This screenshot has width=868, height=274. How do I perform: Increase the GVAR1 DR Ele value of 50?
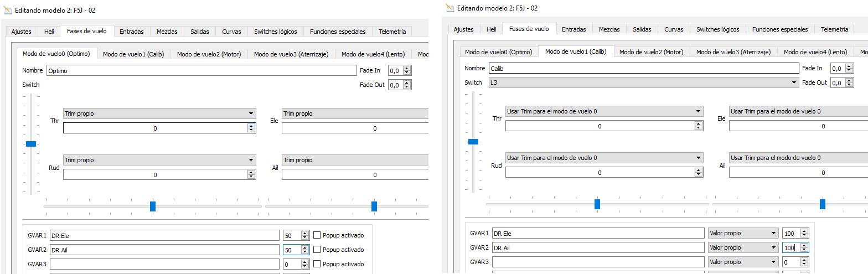[x=305, y=233]
